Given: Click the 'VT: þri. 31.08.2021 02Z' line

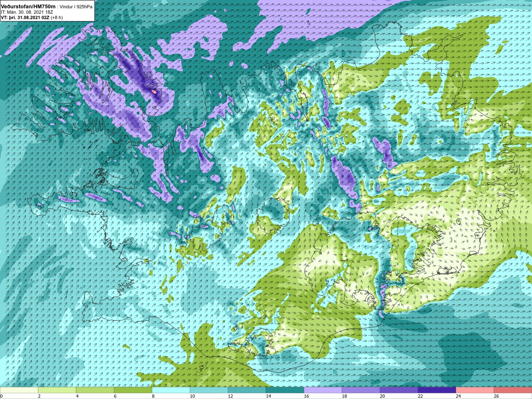Looking at the screenshot, I should click(x=25, y=17).
